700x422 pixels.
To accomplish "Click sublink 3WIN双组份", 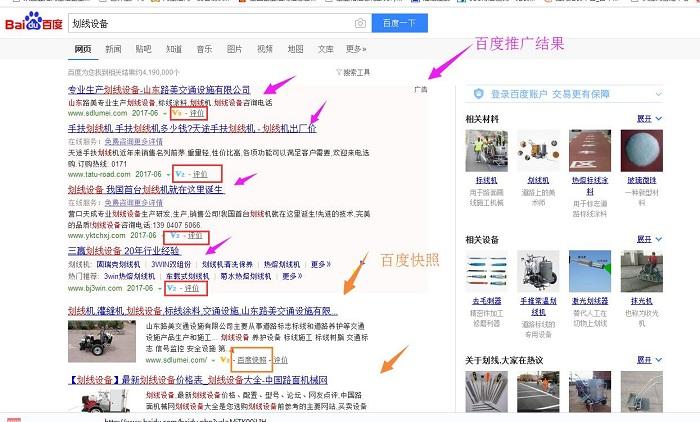I will [x=171, y=264].
